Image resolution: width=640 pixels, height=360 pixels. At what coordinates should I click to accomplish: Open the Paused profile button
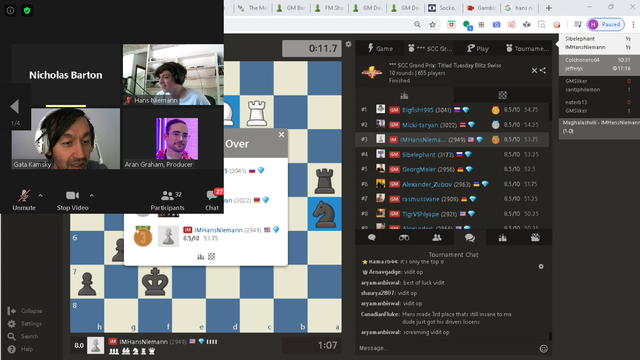click(606, 24)
